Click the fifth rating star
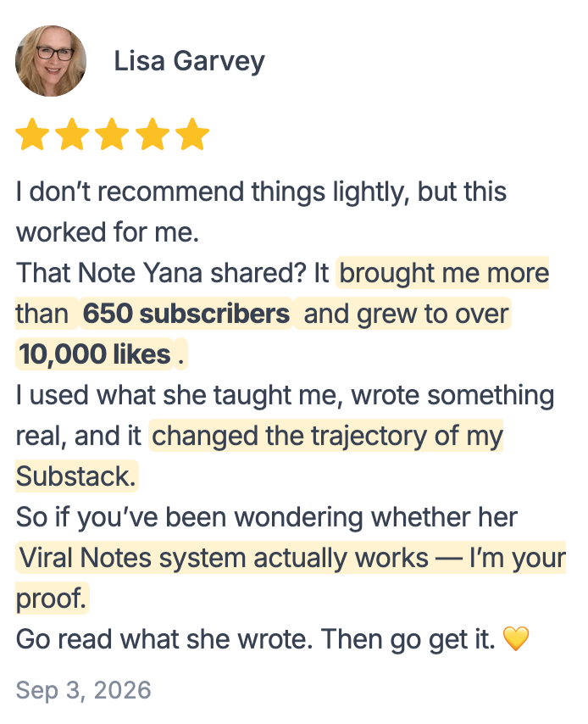588x724 pixels. coord(192,134)
